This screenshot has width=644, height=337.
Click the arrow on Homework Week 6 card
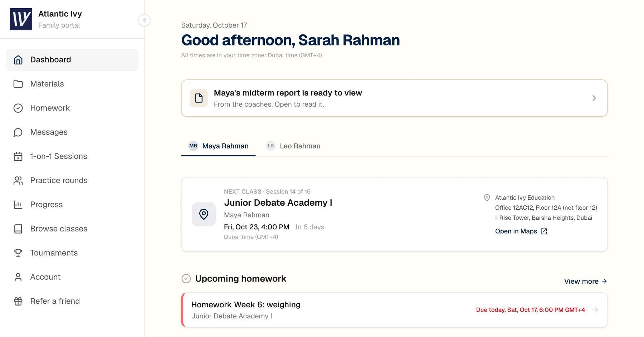pyautogui.click(x=595, y=310)
